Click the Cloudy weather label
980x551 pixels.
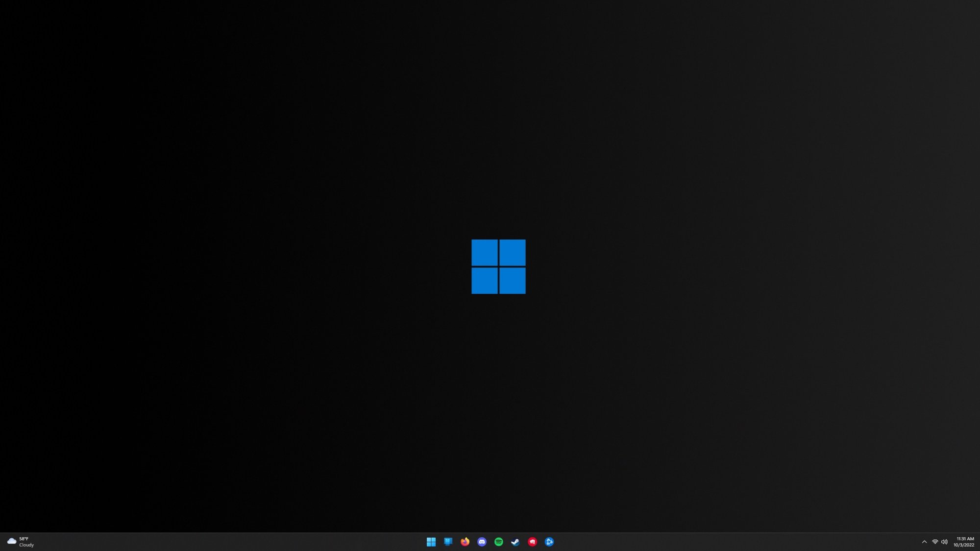coord(26,545)
